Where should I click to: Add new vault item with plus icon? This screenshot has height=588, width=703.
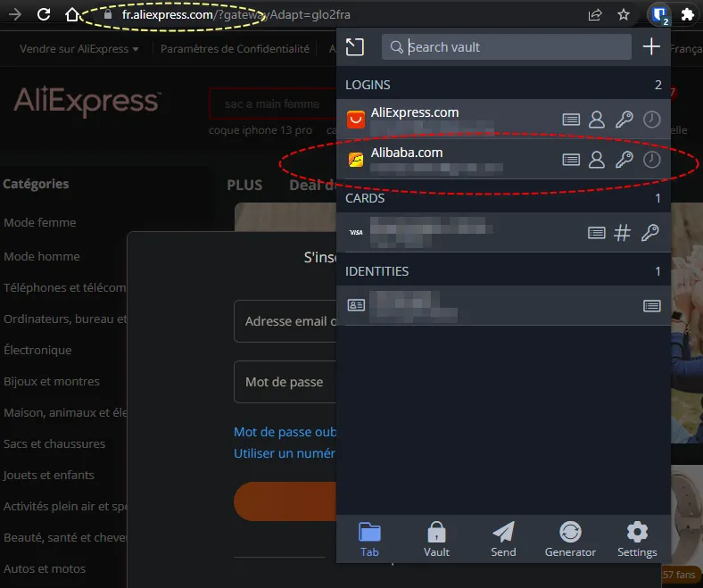651,46
